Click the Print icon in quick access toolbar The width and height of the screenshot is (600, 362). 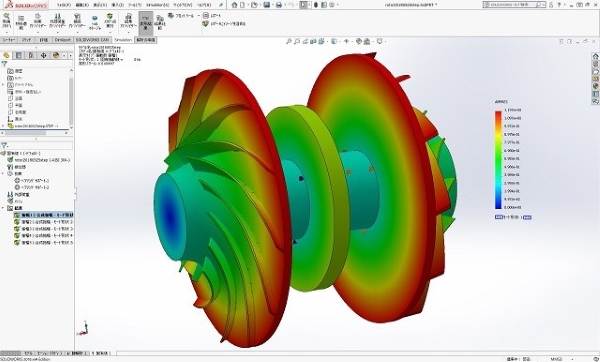(279, 5)
